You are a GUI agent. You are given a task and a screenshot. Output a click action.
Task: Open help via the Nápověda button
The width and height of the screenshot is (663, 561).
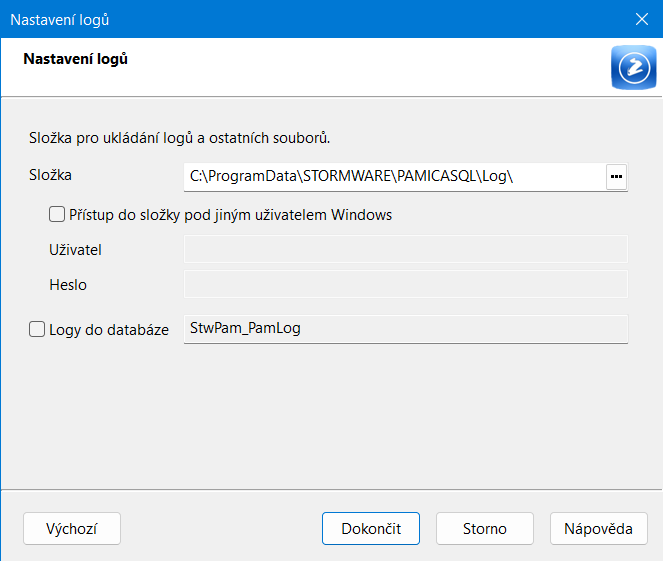[x=598, y=529]
